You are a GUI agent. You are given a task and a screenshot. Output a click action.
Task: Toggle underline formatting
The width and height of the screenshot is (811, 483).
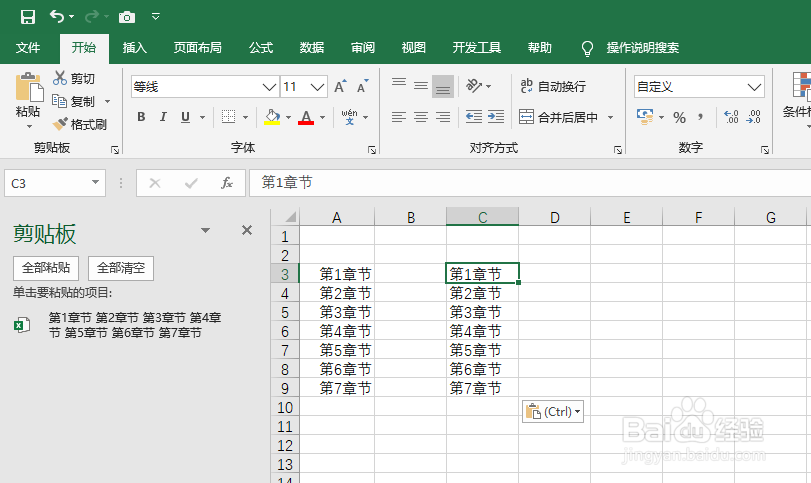[185, 117]
